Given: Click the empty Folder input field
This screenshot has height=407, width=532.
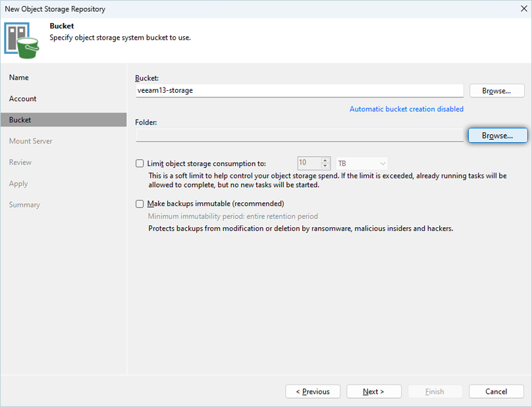Looking at the screenshot, I should coord(299,136).
